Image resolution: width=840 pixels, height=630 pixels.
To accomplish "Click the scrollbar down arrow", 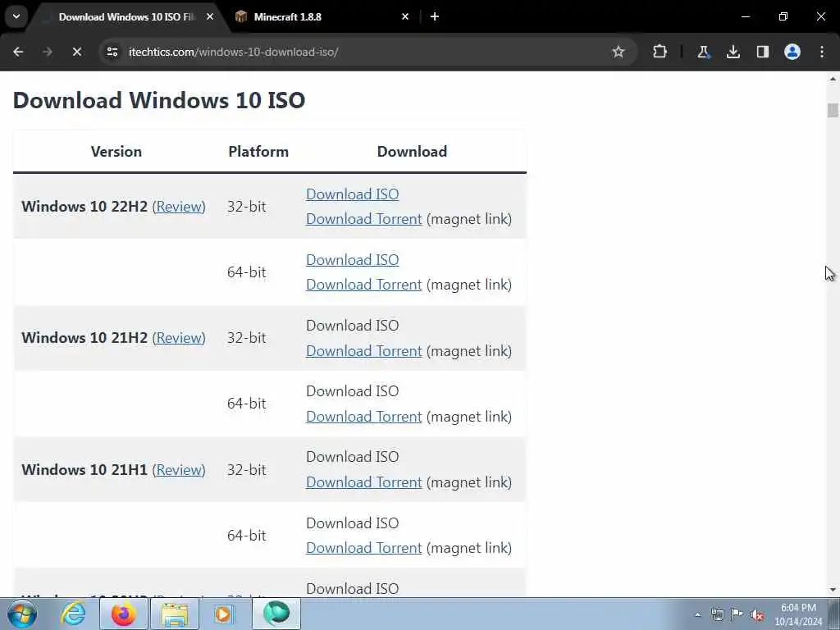I will pyautogui.click(x=833, y=590).
